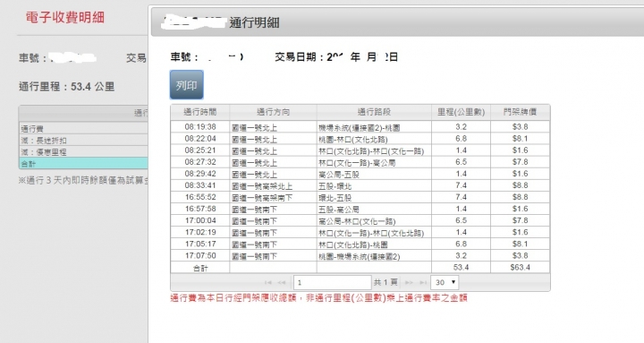Select the 08:27:32 time cell
644x343 pixels.
200,162
